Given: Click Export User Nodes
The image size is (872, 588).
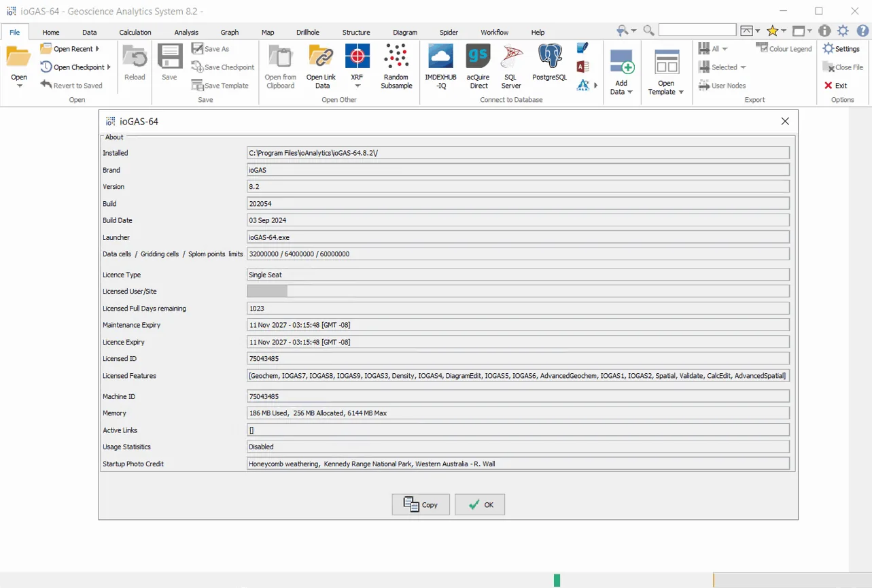Looking at the screenshot, I should [x=722, y=86].
